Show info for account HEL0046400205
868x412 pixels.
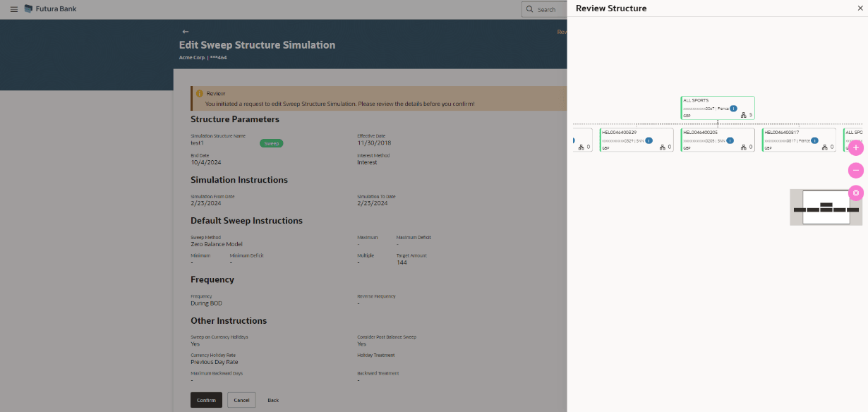(730, 140)
